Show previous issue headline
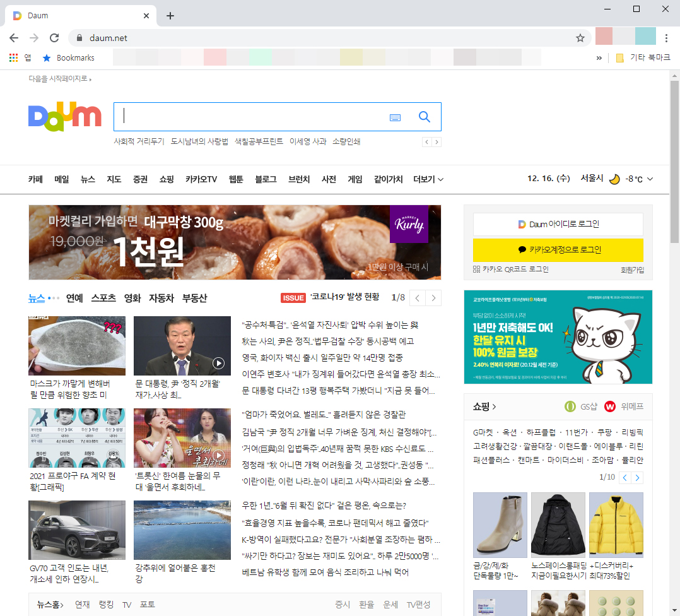The height and width of the screenshot is (616, 680). pyautogui.click(x=417, y=298)
